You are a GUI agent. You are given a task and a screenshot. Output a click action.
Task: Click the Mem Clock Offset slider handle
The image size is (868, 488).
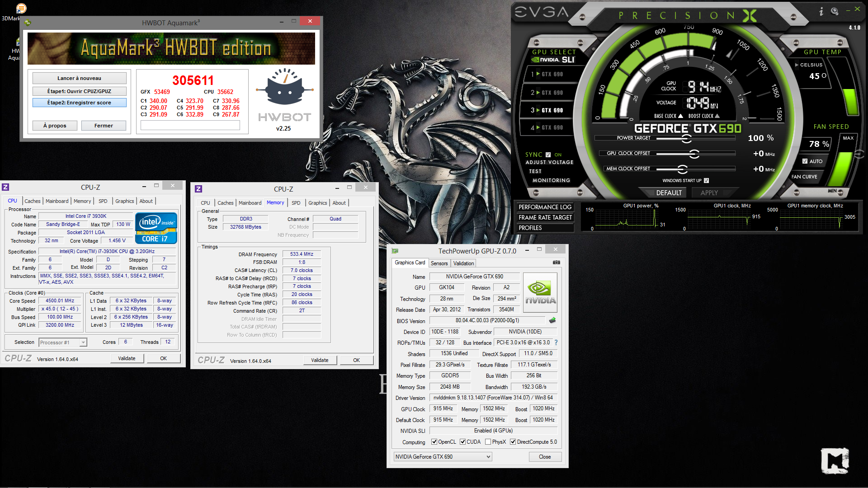click(x=682, y=169)
